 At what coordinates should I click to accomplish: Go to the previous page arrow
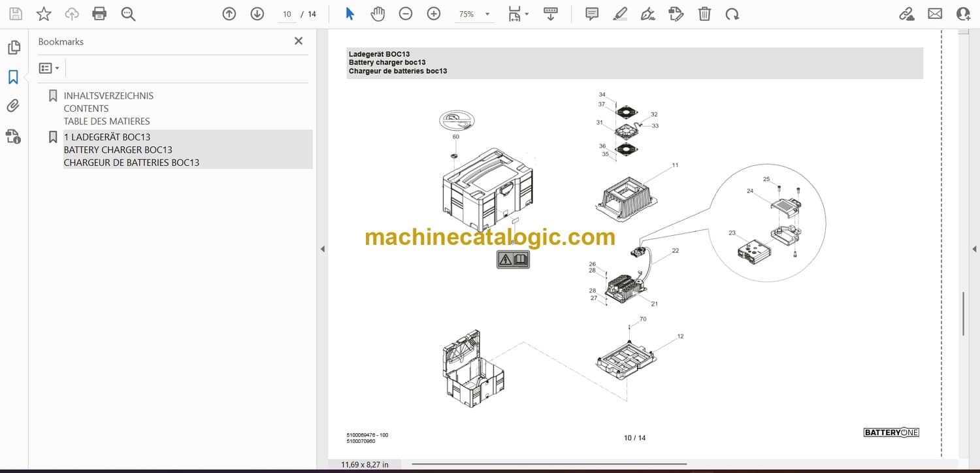click(229, 14)
